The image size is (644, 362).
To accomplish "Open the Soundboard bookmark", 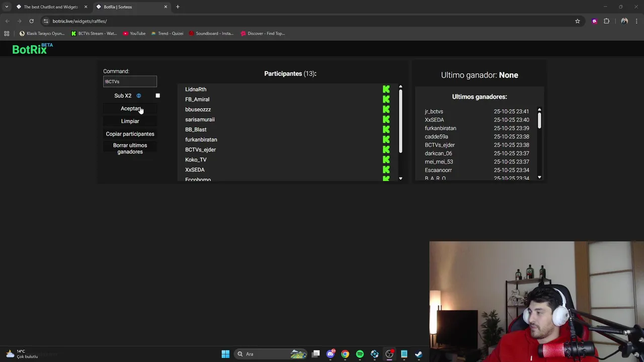I will tap(211, 33).
